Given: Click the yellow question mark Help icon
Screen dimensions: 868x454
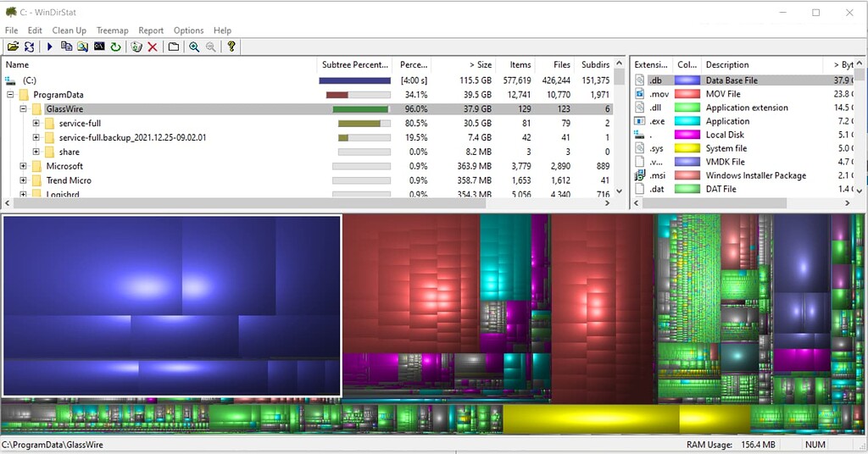Looking at the screenshot, I should click(x=231, y=47).
